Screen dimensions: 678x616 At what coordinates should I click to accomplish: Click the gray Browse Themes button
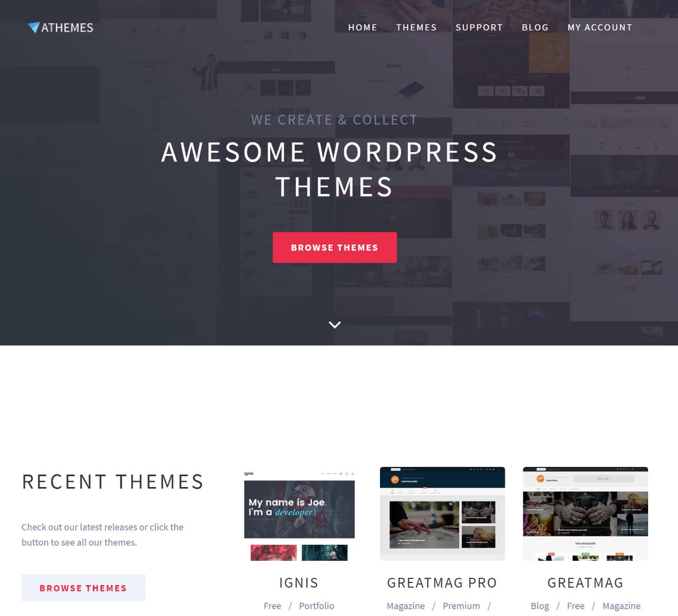[x=83, y=588]
